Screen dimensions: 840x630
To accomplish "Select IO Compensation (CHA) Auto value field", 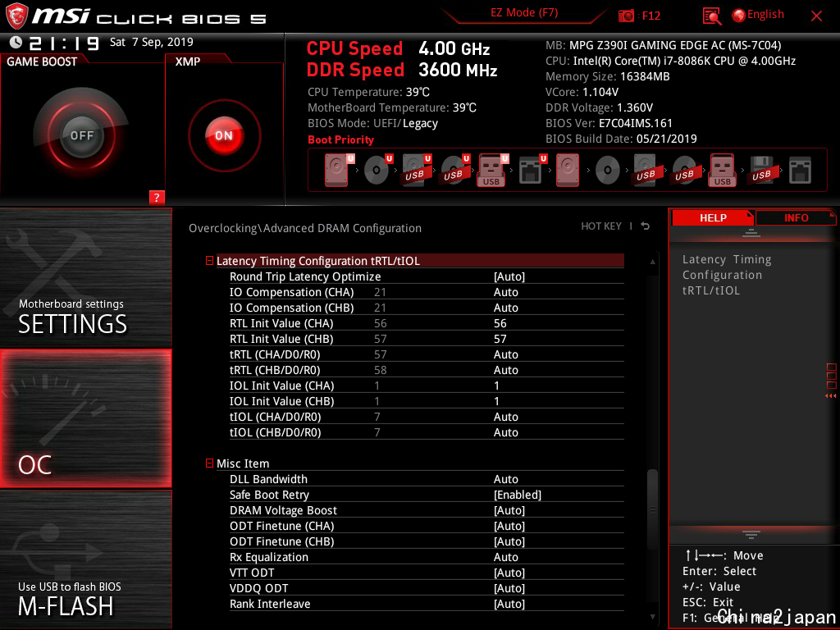I will click(505, 292).
